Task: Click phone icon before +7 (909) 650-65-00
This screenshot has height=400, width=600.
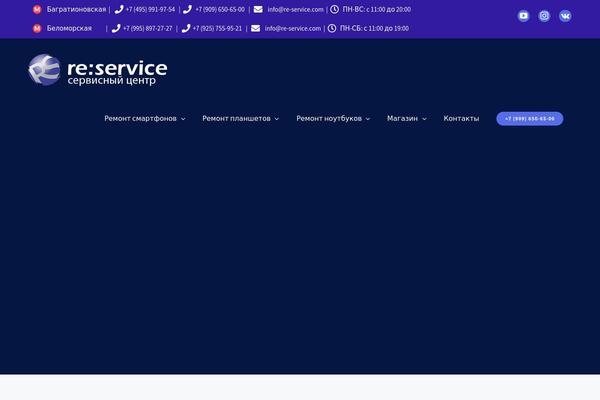Action: (x=187, y=10)
